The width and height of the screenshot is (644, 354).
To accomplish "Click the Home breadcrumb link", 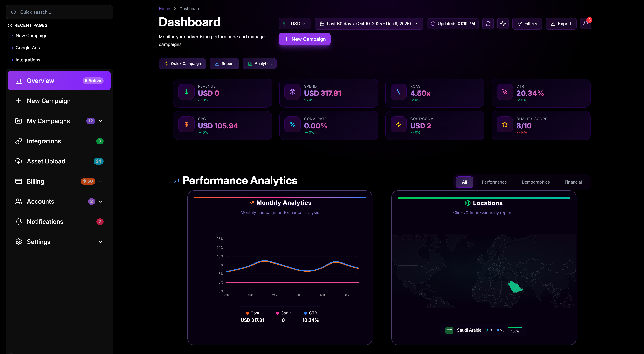I will [x=164, y=9].
